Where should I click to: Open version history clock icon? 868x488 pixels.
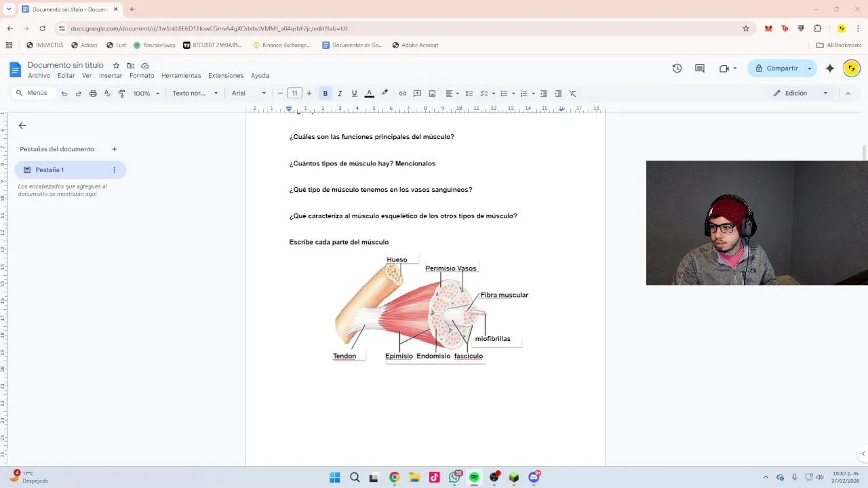coord(677,68)
